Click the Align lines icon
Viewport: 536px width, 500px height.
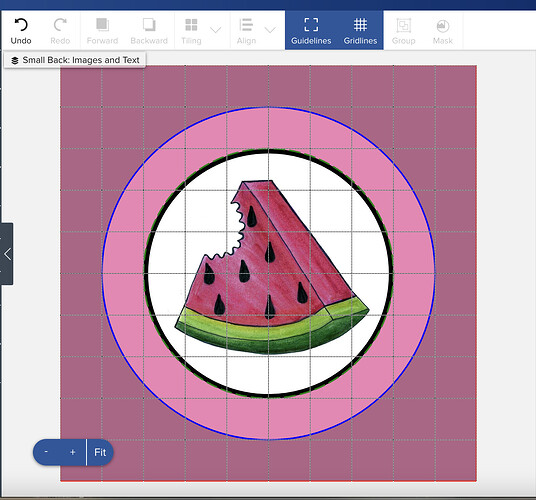pos(246,25)
